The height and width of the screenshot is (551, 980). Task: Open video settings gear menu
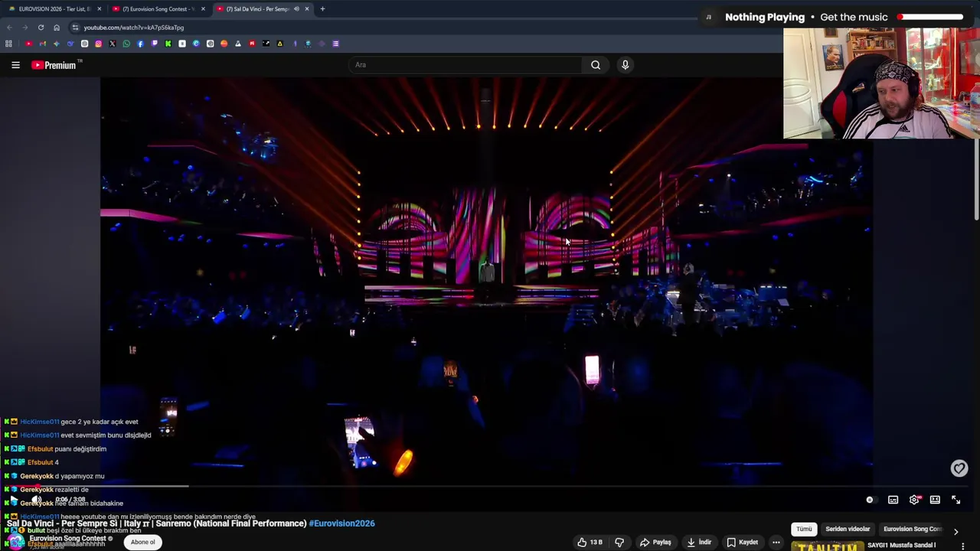(x=914, y=500)
